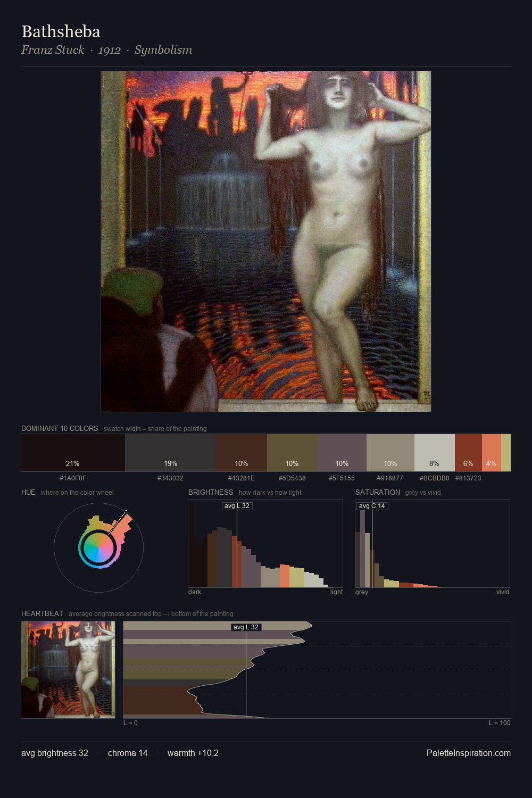
Task: Click the 'avg L 32' label in brightness histogram
Action: pyautogui.click(x=237, y=506)
